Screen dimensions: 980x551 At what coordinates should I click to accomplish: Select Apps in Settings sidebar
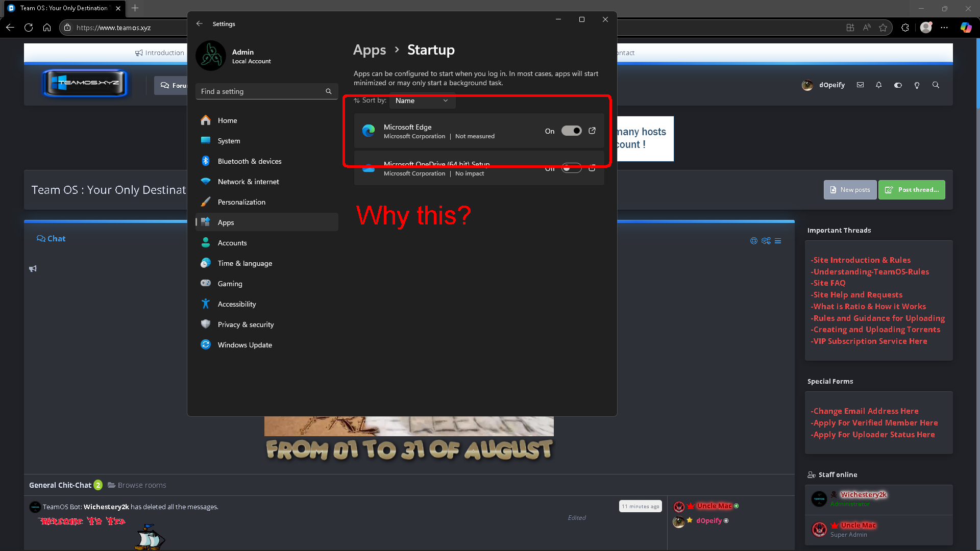click(266, 222)
